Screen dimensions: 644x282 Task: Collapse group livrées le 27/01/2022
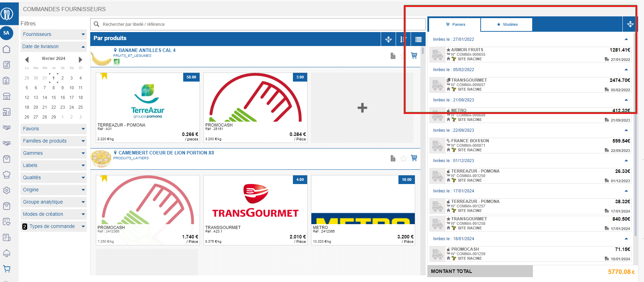point(626,39)
